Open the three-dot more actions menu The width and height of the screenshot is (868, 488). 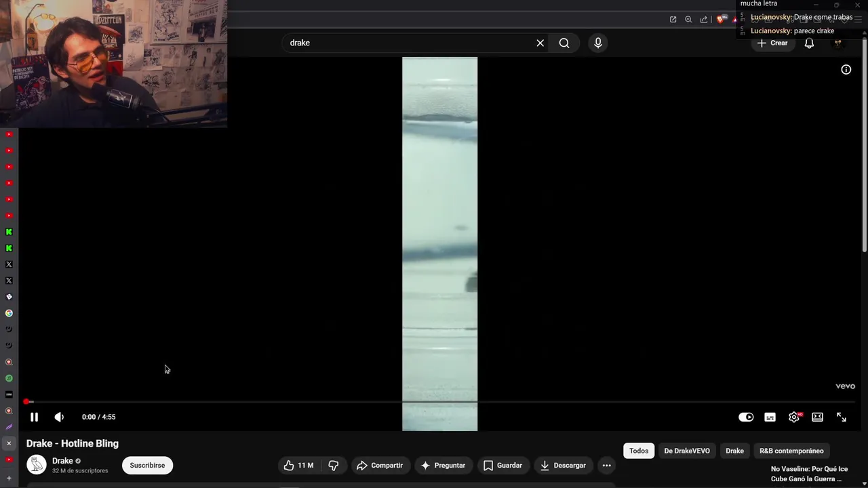point(607,466)
